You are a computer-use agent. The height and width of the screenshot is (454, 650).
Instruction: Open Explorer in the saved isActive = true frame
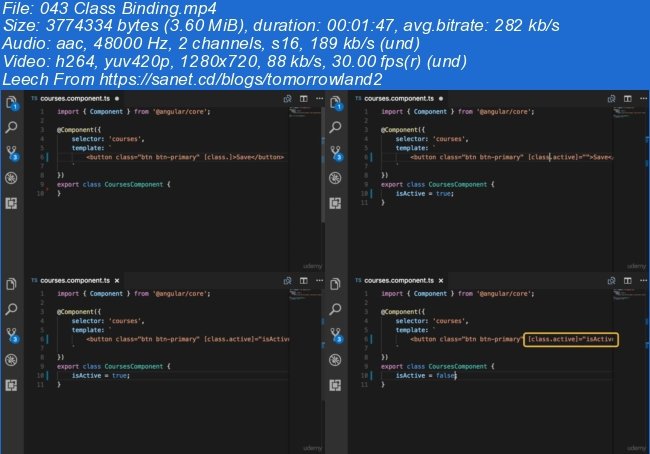coord(12,284)
